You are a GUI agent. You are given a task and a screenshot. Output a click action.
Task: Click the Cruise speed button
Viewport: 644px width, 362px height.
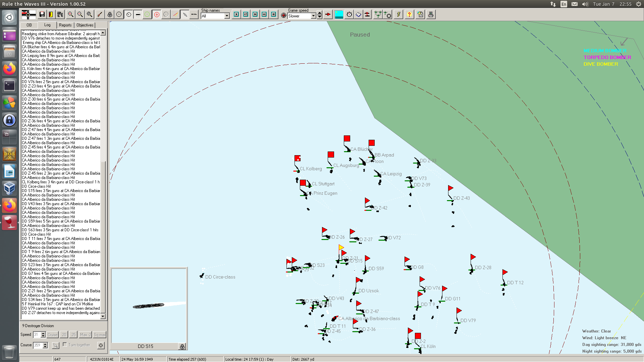tap(52, 335)
